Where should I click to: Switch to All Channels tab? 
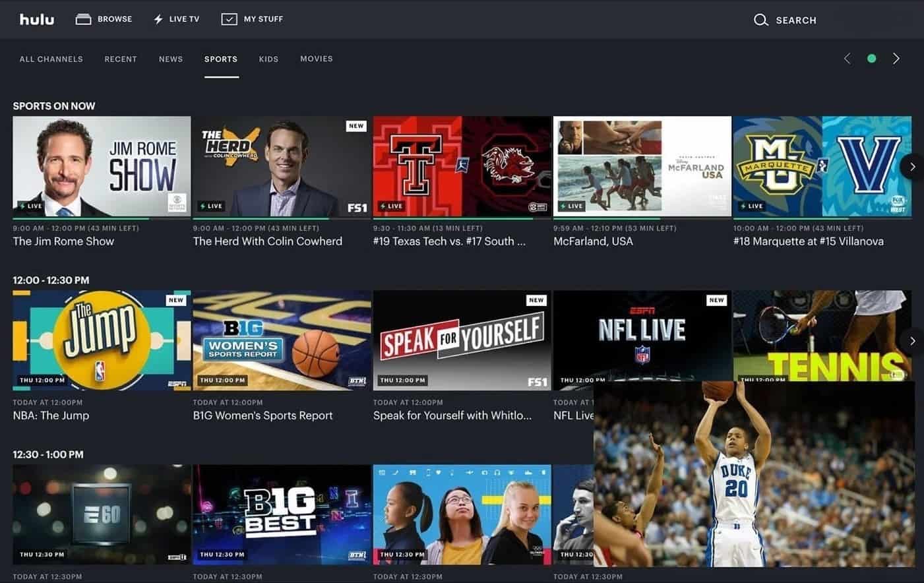51,59
